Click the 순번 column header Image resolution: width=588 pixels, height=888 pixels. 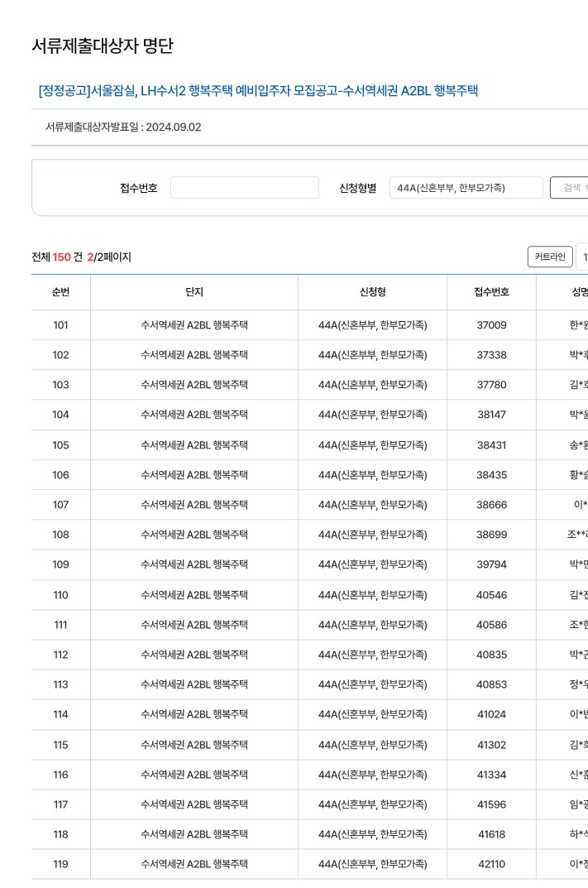(60, 291)
